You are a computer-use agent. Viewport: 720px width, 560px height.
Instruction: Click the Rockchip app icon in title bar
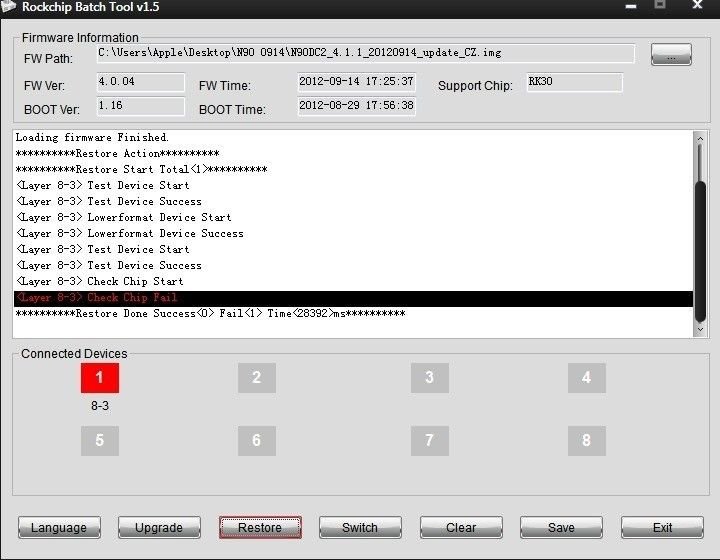point(9,6)
